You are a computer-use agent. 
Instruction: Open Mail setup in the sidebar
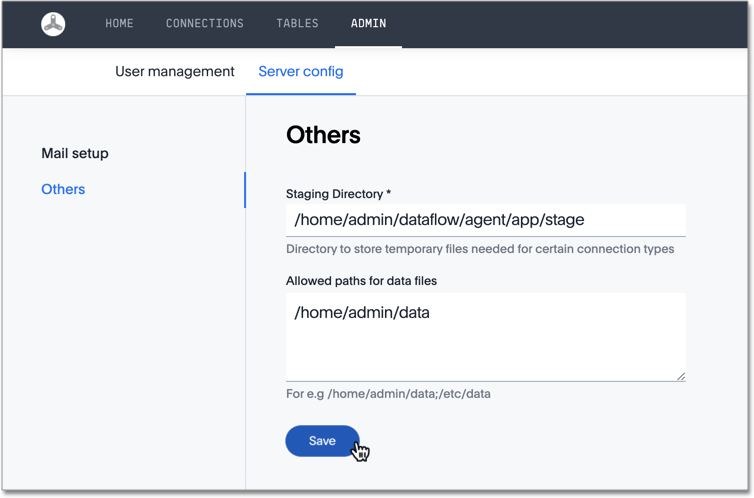click(75, 153)
